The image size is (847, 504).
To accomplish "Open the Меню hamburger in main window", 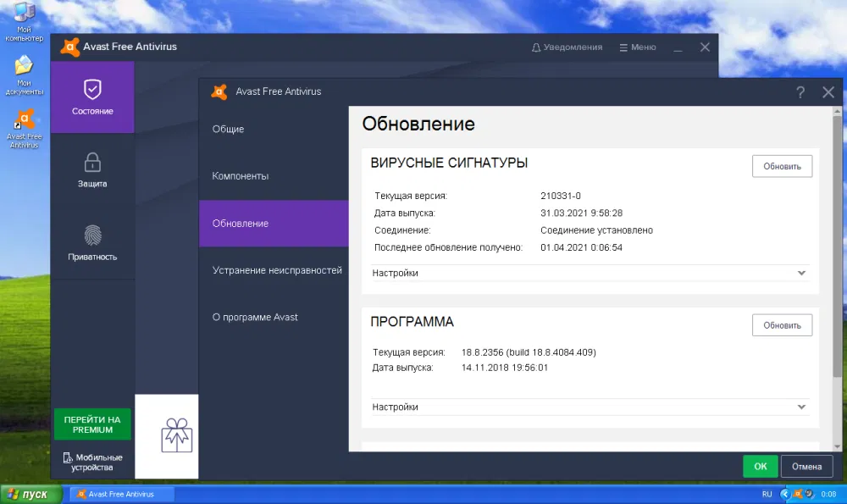I will [638, 47].
